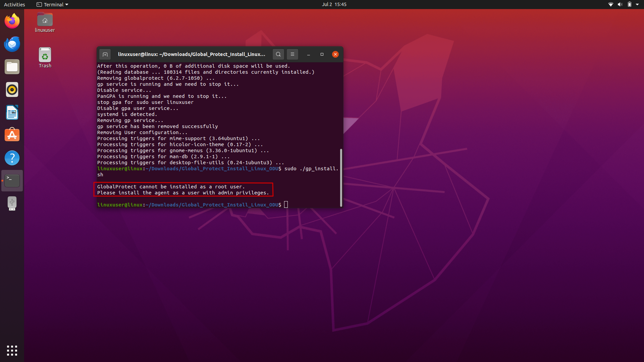Click 'Processing triggers for man-db' line
Image resolution: width=644 pixels, height=362 pixels.
(x=164, y=157)
